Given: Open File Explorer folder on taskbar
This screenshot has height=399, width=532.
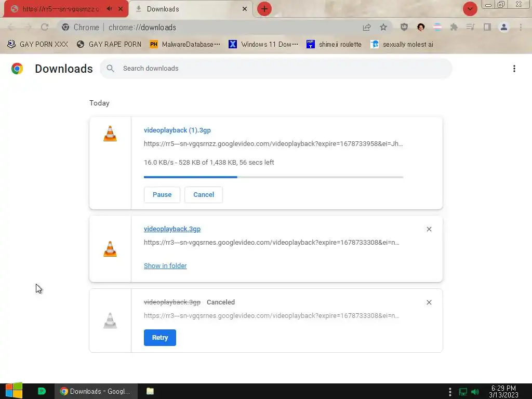Looking at the screenshot, I should click(150, 391).
